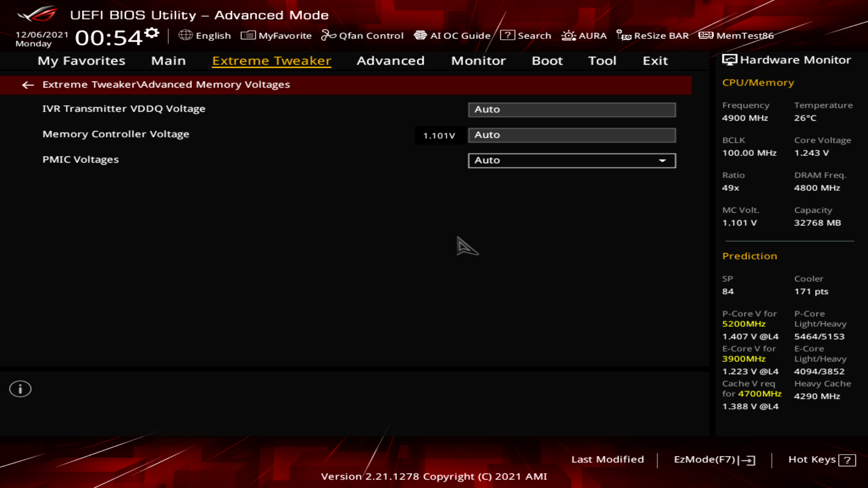The image size is (868, 488).
Task: Switch to EzMode(F7)
Action: 714,460
